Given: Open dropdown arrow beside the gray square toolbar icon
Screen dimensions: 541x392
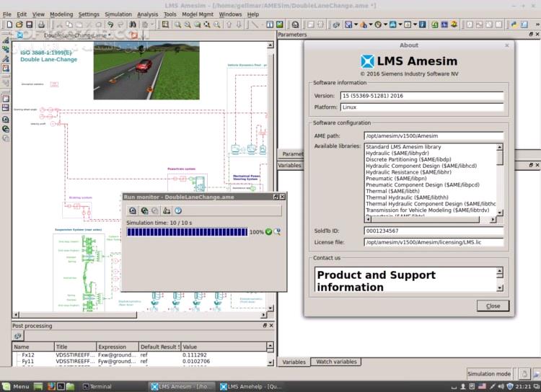Looking at the screenshot, I should pyautogui.click(x=415, y=24).
